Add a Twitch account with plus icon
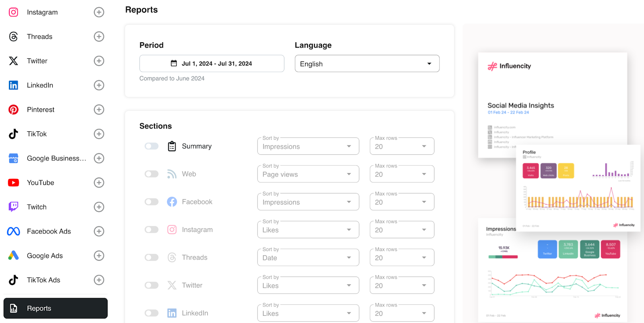 (99, 207)
